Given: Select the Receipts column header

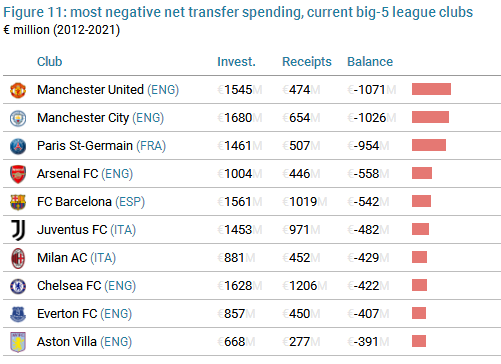Looking at the screenshot, I should click(x=307, y=62).
